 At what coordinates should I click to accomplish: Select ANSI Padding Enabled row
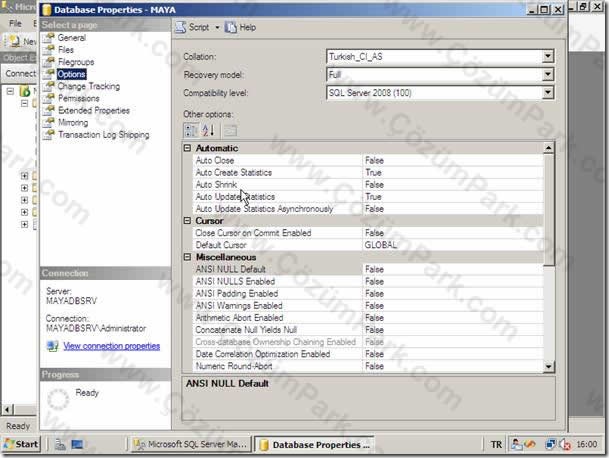(368, 293)
